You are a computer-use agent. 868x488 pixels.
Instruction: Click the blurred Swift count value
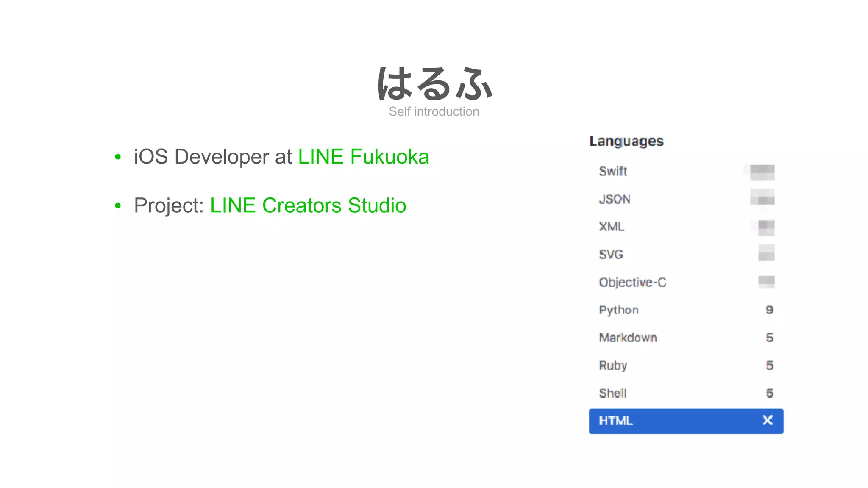click(762, 172)
